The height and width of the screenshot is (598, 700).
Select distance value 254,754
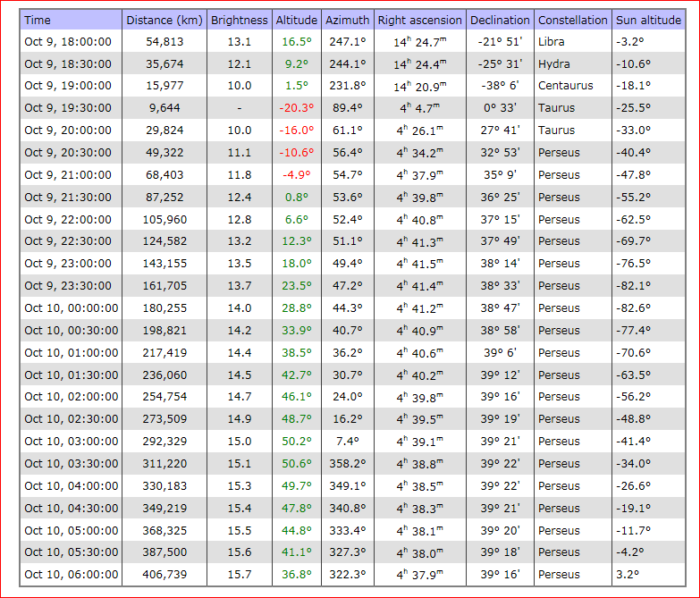pyautogui.click(x=164, y=396)
